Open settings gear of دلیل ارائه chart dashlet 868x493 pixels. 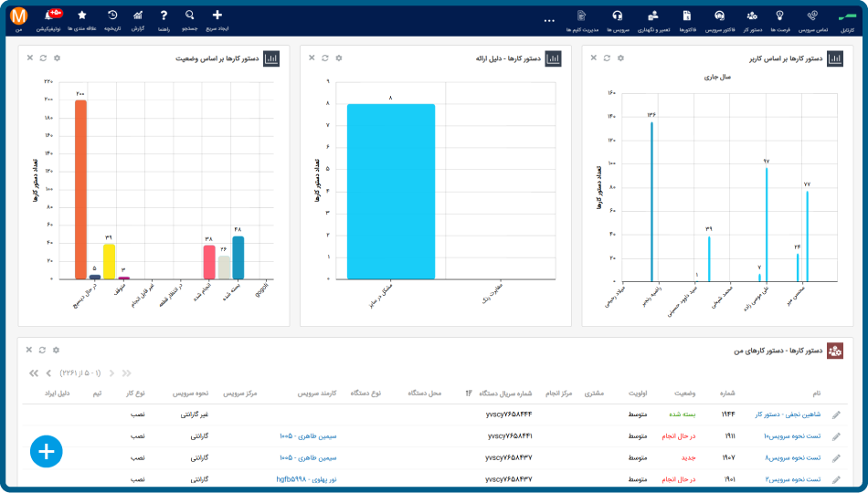coord(339,58)
